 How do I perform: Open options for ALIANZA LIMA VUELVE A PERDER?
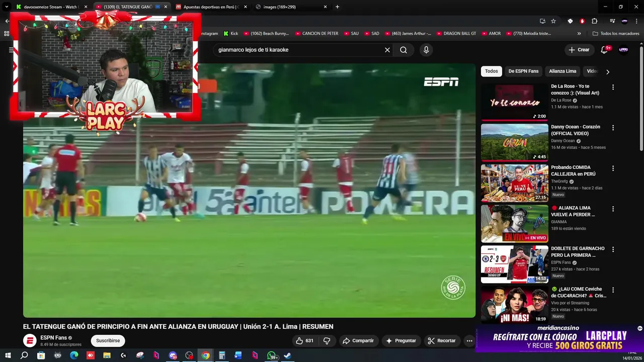pyautogui.click(x=613, y=209)
